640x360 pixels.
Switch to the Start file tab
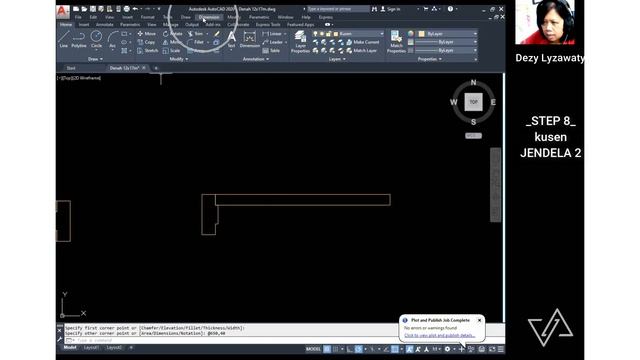[71, 68]
